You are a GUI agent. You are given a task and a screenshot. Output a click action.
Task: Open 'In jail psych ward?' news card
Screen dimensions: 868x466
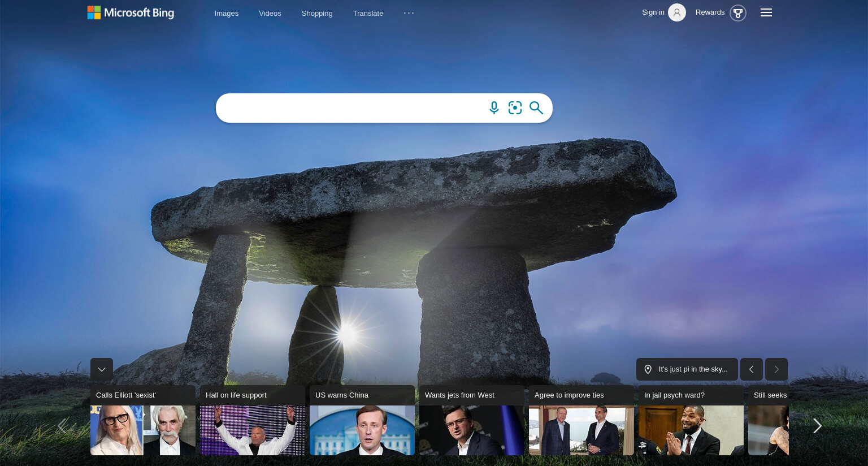click(x=691, y=420)
